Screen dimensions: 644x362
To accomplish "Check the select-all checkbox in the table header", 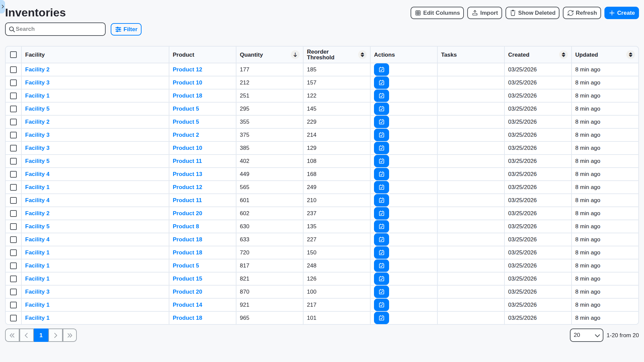I will tap(13, 55).
